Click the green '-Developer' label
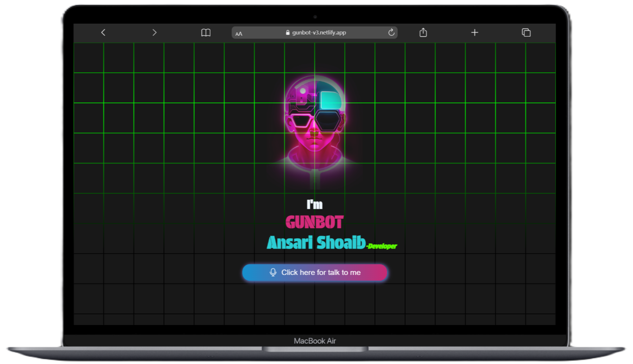The width and height of the screenshot is (633, 364). pos(382,246)
